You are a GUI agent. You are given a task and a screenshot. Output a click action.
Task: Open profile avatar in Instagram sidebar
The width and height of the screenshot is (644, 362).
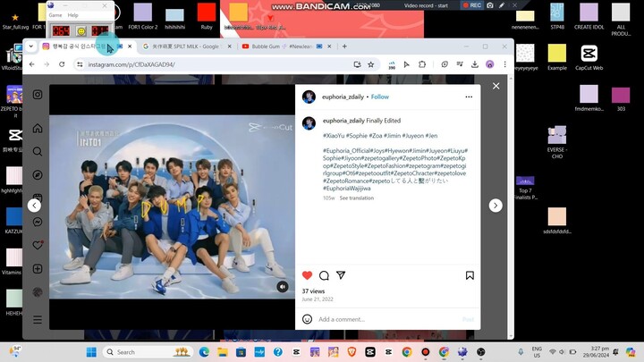38,292
